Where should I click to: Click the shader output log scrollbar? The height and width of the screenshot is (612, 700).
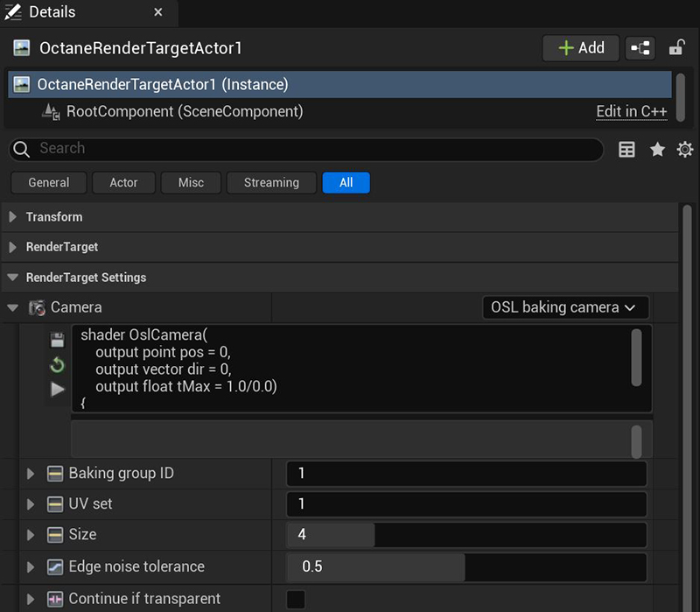click(637, 441)
